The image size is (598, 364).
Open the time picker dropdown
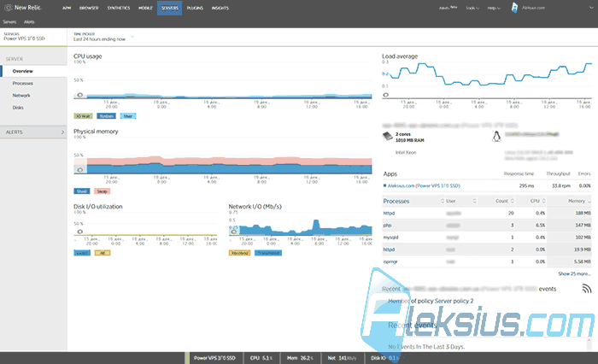[104, 37]
